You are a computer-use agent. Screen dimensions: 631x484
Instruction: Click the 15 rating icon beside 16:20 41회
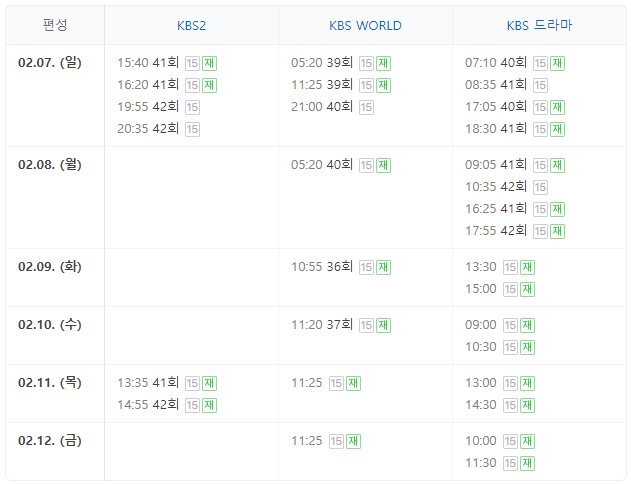pos(192,85)
